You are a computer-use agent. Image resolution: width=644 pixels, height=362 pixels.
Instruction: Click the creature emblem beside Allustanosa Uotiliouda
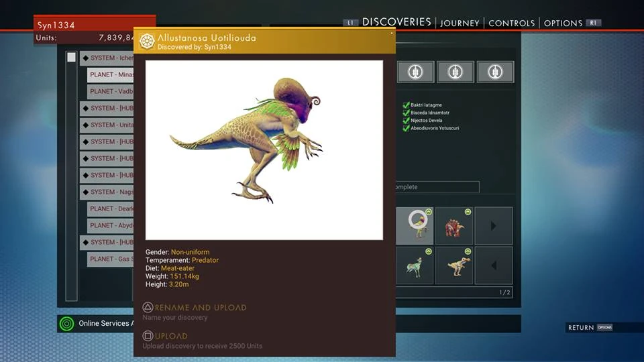click(147, 42)
